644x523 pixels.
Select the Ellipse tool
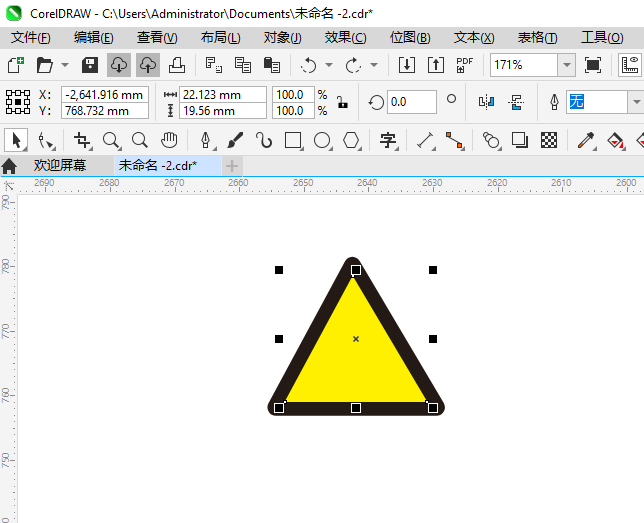[322, 141]
